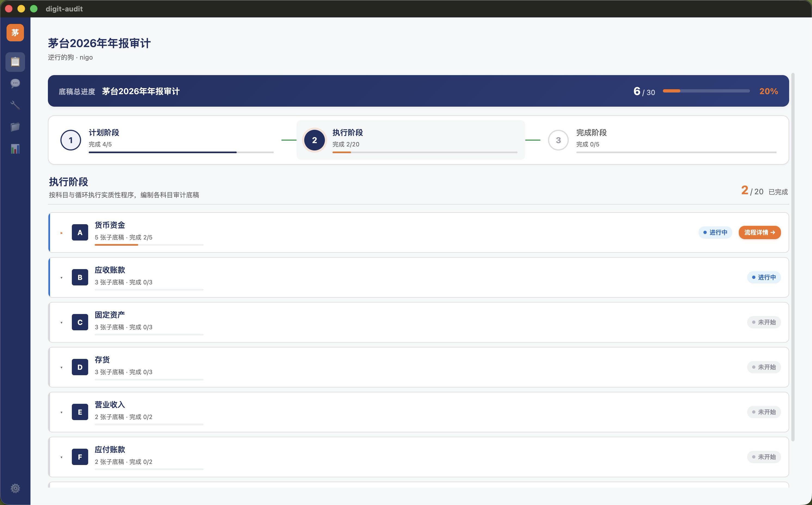
Task: Click the 按科目与循环执行实质性程序 description
Action: pyautogui.click(x=124, y=195)
